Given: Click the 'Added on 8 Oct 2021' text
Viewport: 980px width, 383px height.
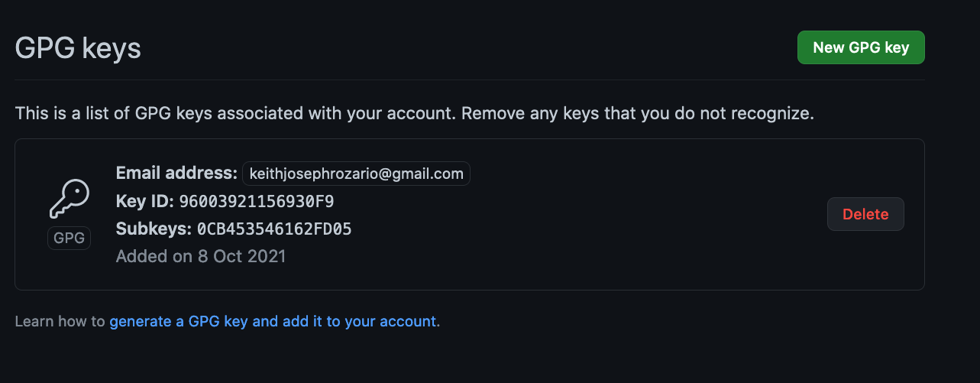Looking at the screenshot, I should (201, 256).
